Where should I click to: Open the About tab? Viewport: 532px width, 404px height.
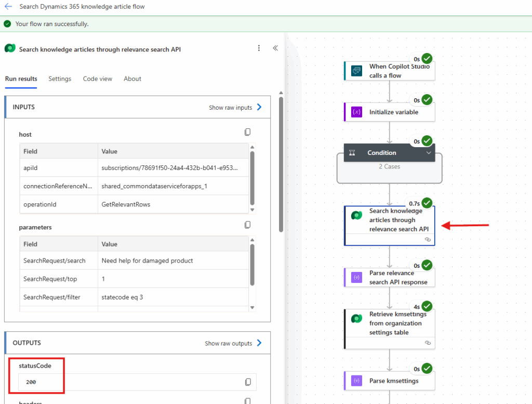tap(132, 79)
